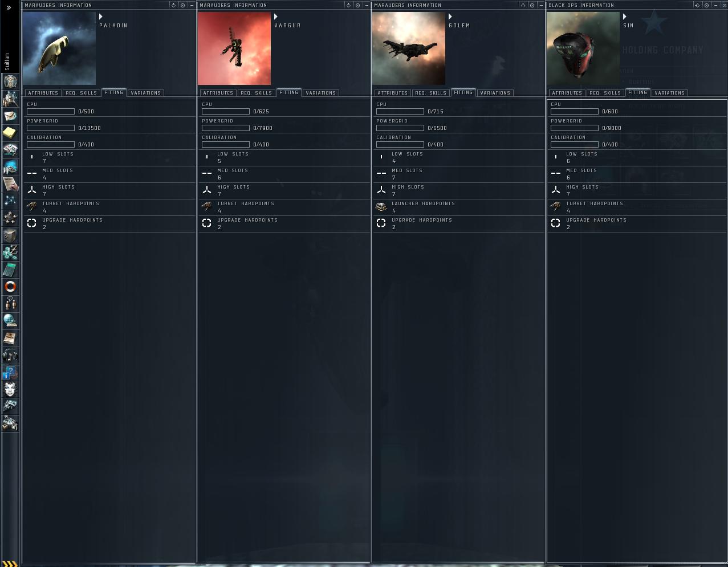Open the paper-and-pen document sidebar icon
The width and height of the screenshot is (728, 567).
[x=10, y=184]
